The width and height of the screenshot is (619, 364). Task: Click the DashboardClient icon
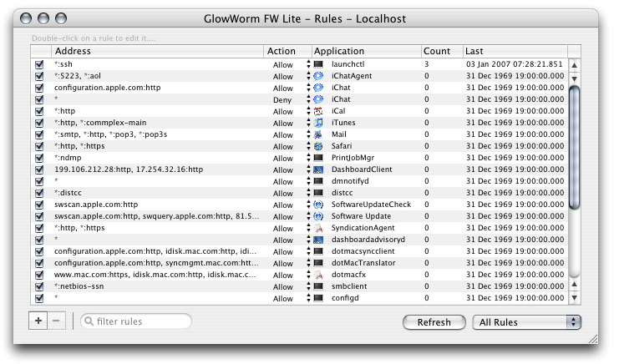[x=318, y=169]
